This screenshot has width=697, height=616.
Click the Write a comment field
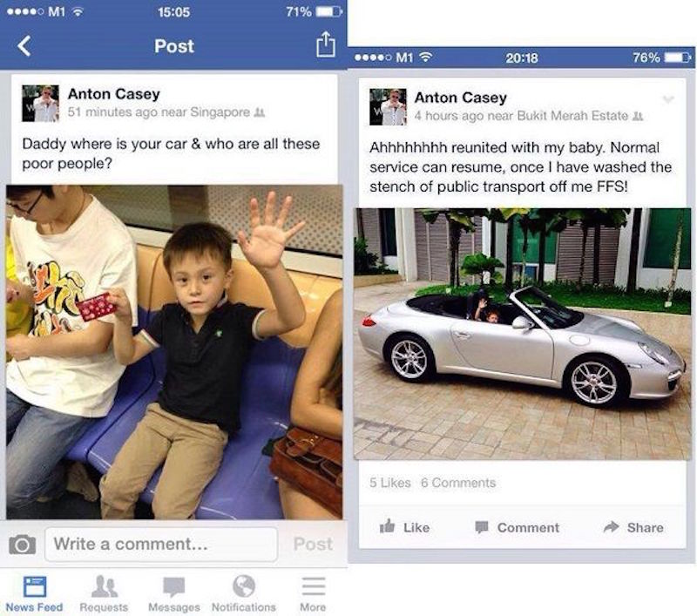tap(161, 545)
